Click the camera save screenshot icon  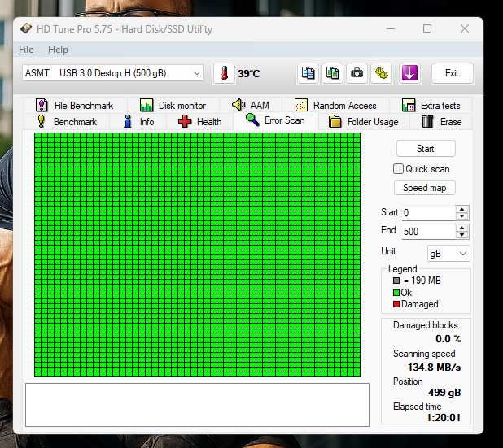[x=356, y=73]
